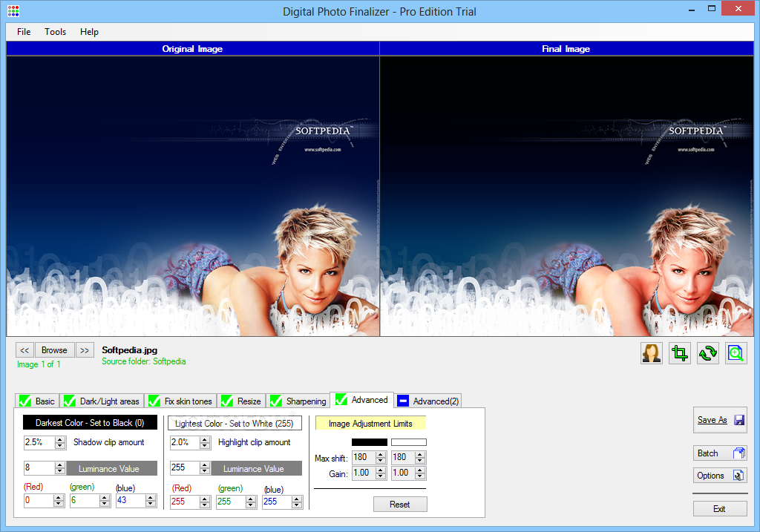Go to previous image with << button
Screen dimensions: 760x532
click(x=24, y=350)
